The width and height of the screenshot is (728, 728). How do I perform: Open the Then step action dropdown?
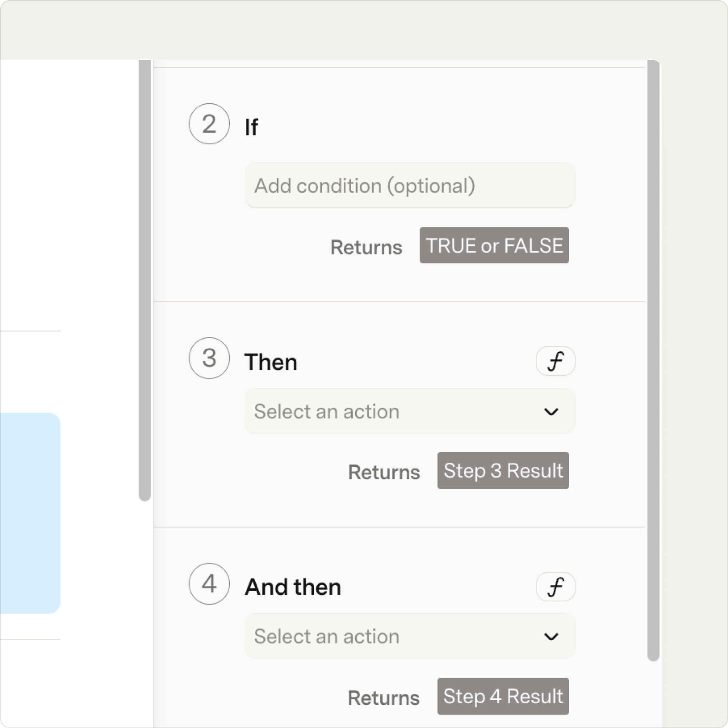pos(409,411)
